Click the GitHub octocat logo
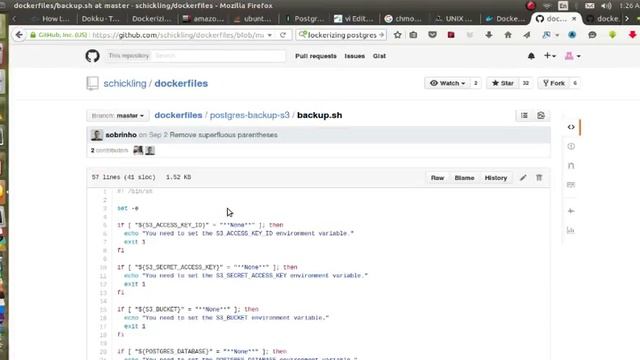Screen dimensions: 640x360 tap(93, 56)
